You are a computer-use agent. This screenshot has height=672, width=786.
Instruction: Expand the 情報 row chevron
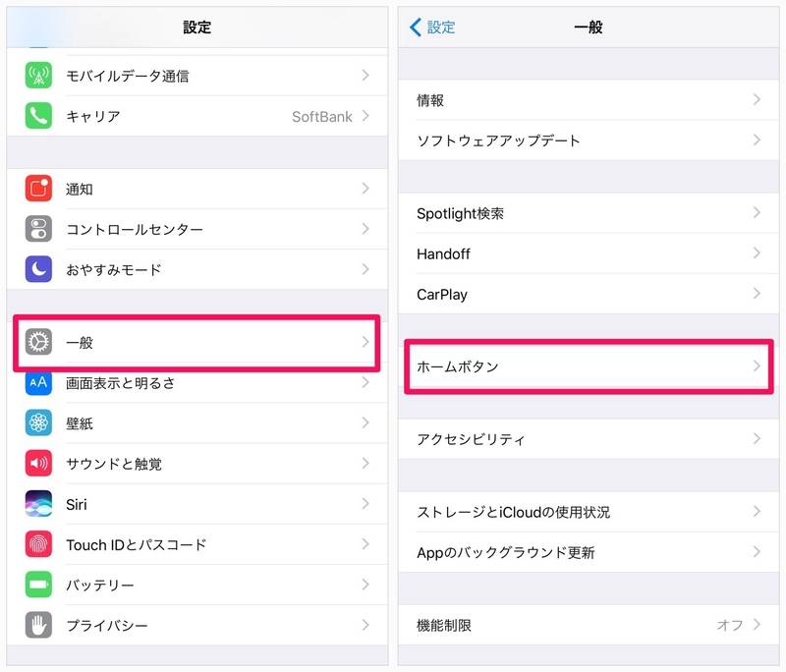click(x=757, y=100)
